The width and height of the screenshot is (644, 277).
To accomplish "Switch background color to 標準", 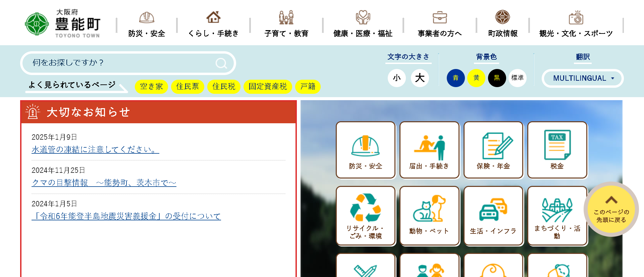I will pyautogui.click(x=518, y=78).
